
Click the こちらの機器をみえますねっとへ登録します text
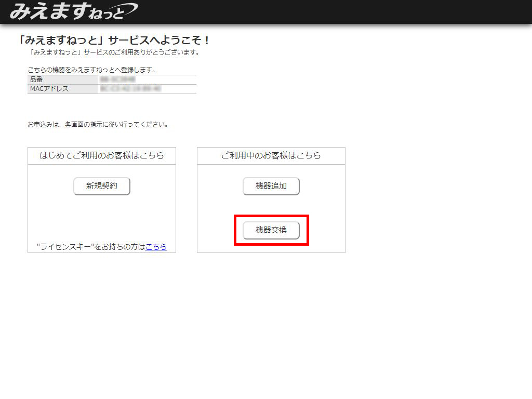click(x=91, y=70)
